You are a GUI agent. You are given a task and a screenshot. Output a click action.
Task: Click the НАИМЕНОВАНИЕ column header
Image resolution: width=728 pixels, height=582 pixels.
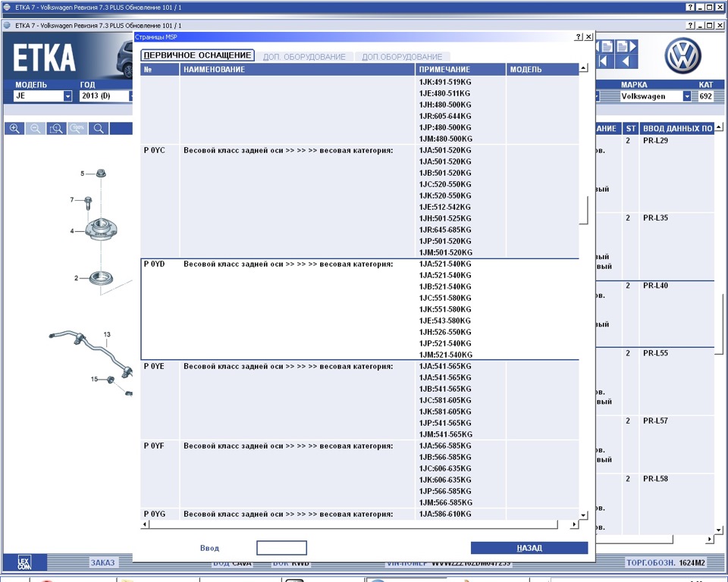pos(297,70)
